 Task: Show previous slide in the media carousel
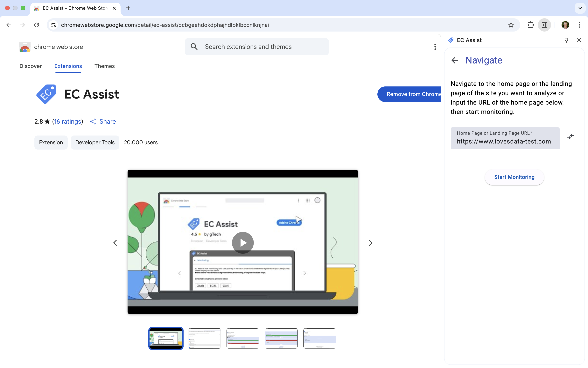(x=115, y=243)
